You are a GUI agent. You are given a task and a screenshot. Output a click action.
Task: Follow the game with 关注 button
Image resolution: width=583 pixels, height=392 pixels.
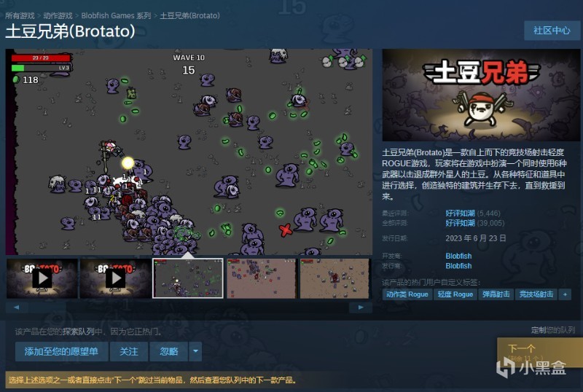click(129, 351)
